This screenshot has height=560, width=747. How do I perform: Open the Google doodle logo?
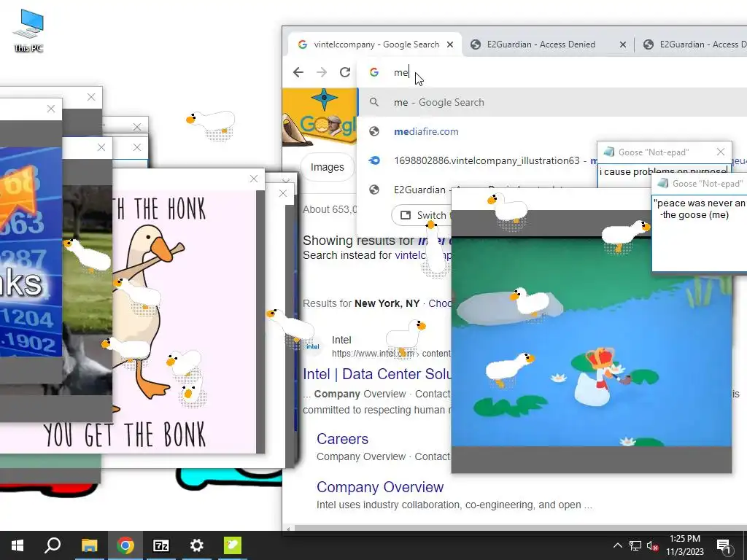click(320, 117)
